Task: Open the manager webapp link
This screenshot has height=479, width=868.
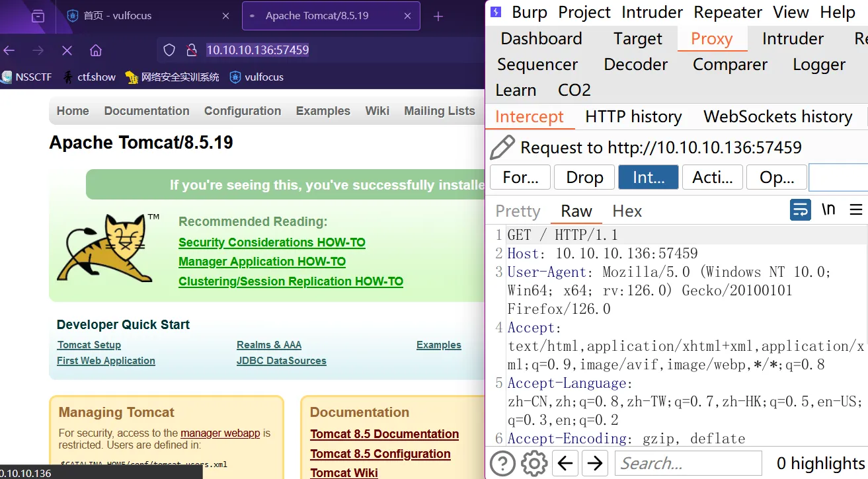Action: coord(220,433)
